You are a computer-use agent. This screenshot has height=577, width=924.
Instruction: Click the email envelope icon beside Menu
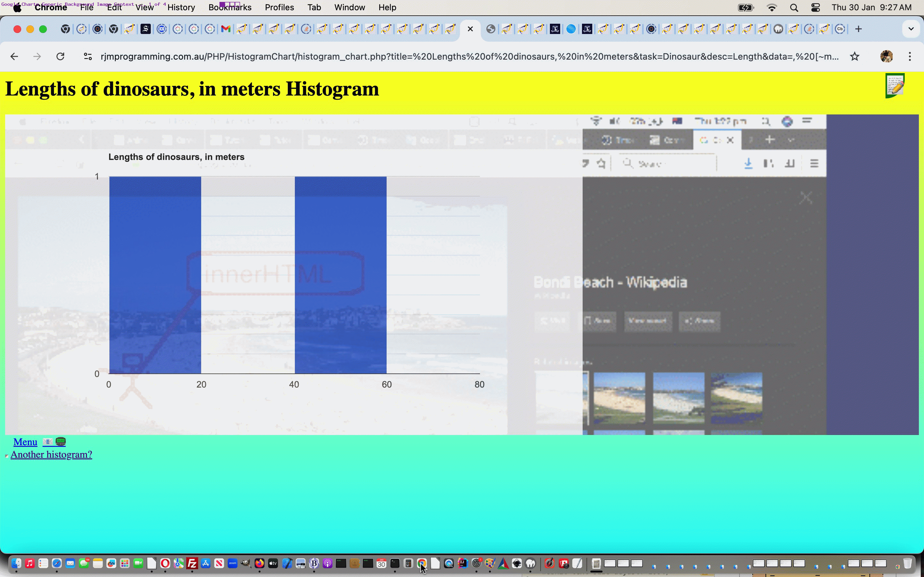(x=47, y=442)
